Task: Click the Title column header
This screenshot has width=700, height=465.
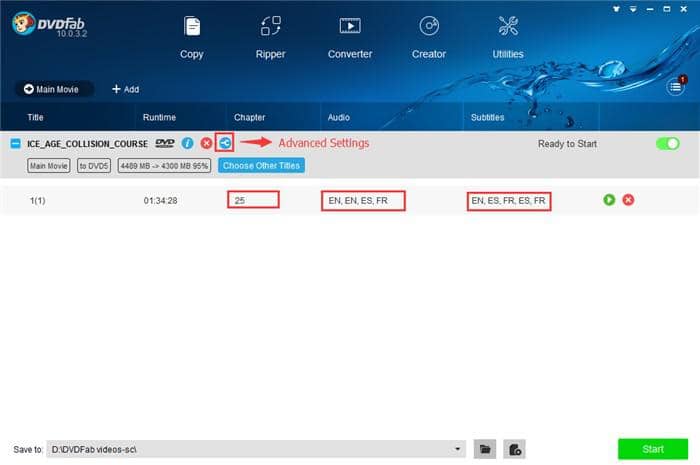Action: coord(35,117)
